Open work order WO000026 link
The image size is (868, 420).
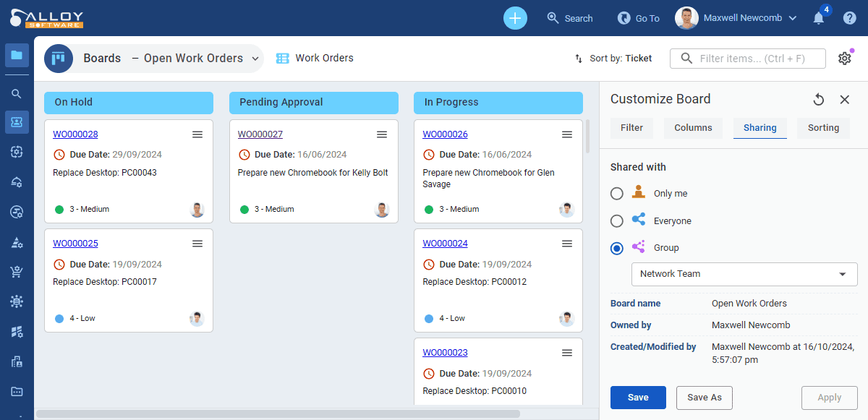(x=445, y=134)
